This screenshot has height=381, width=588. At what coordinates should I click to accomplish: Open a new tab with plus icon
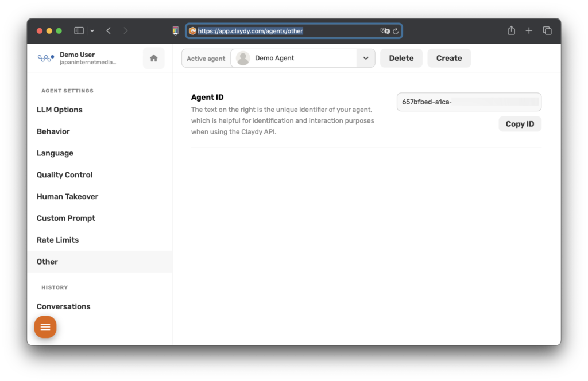529,30
